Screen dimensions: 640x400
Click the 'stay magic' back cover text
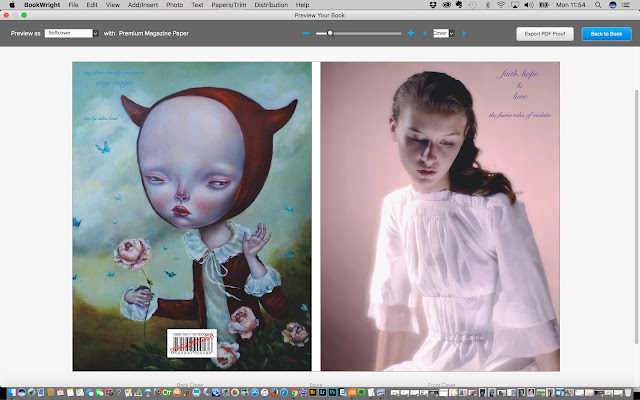115,83
